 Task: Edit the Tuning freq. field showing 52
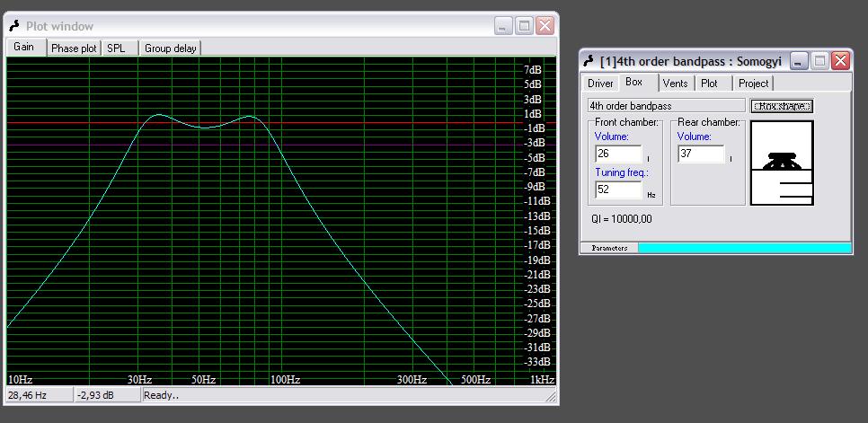[x=619, y=189]
